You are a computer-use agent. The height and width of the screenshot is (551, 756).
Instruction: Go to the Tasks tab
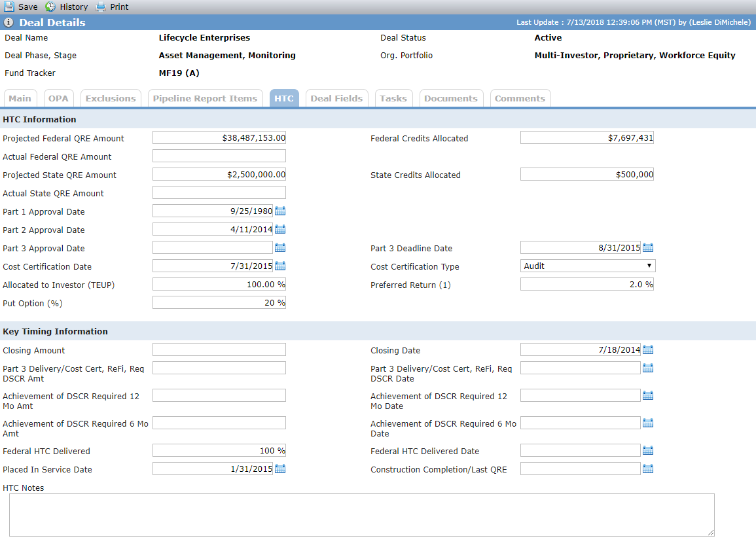pyautogui.click(x=393, y=98)
